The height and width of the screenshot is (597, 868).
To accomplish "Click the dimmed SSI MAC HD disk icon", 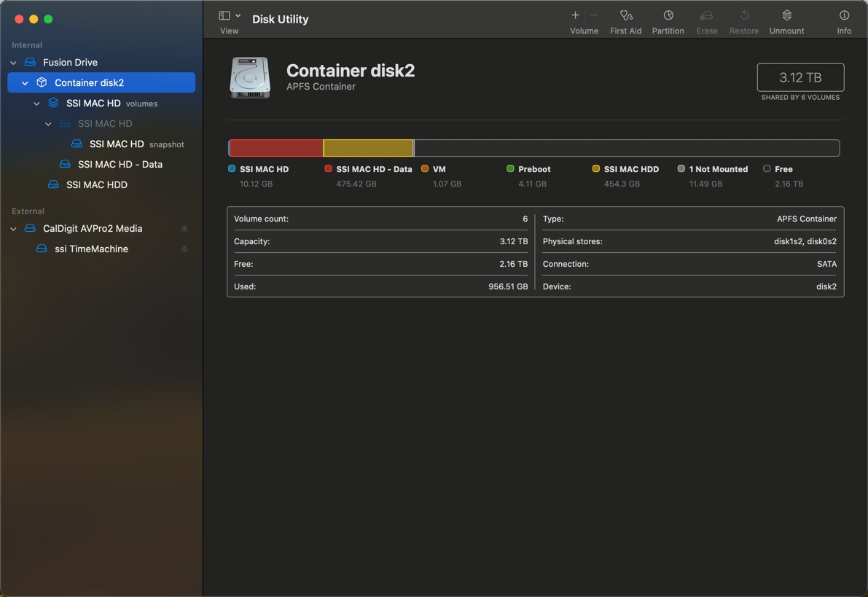I will pyautogui.click(x=65, y=123).
